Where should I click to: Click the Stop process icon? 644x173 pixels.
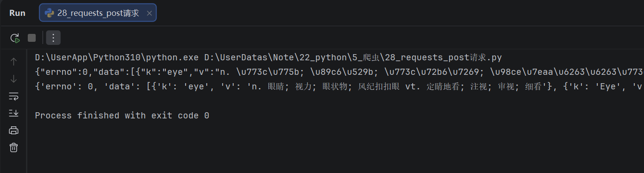(32, 38)
